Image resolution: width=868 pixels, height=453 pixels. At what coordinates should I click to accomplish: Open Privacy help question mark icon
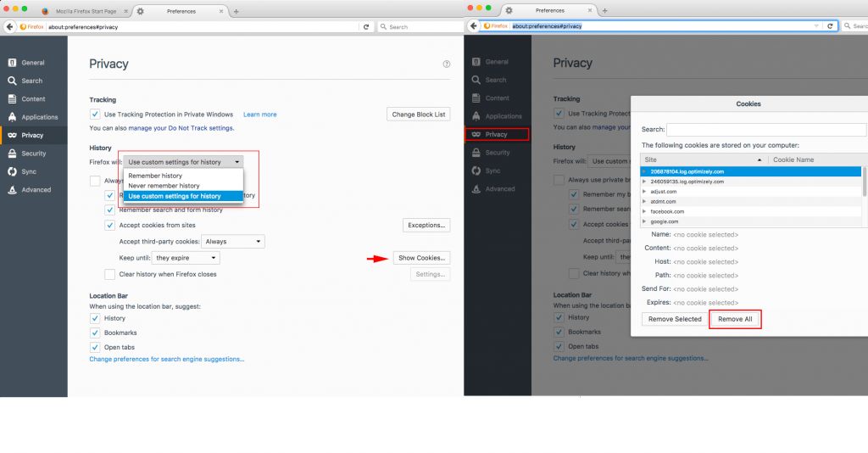click(446, 64)
